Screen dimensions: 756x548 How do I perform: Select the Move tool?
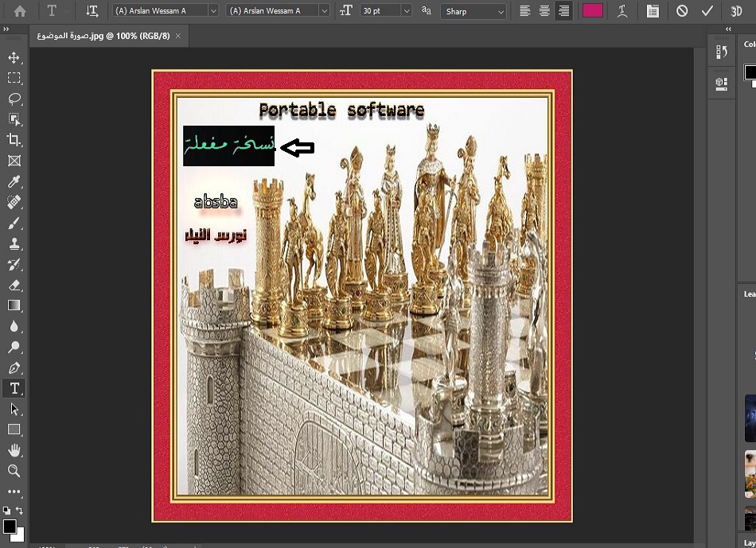pos(14,57)
